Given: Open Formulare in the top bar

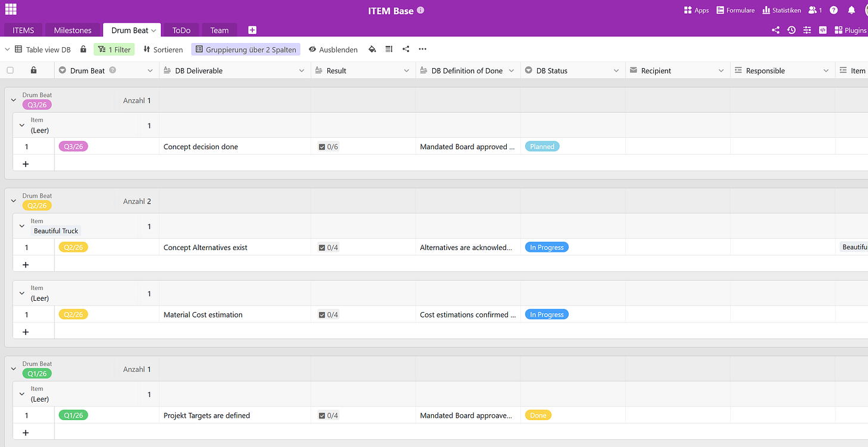Looking at the screenshot, I should [736, 10].
